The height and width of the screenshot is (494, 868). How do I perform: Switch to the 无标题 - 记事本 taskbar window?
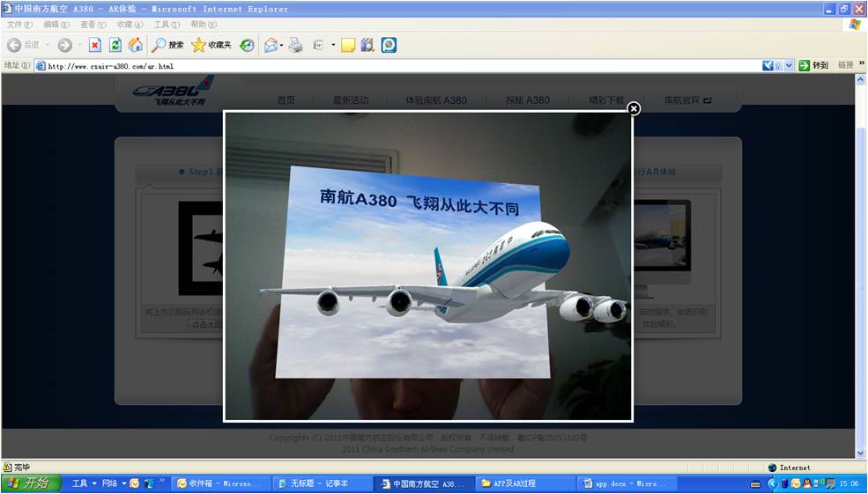(x=323, y=483)
